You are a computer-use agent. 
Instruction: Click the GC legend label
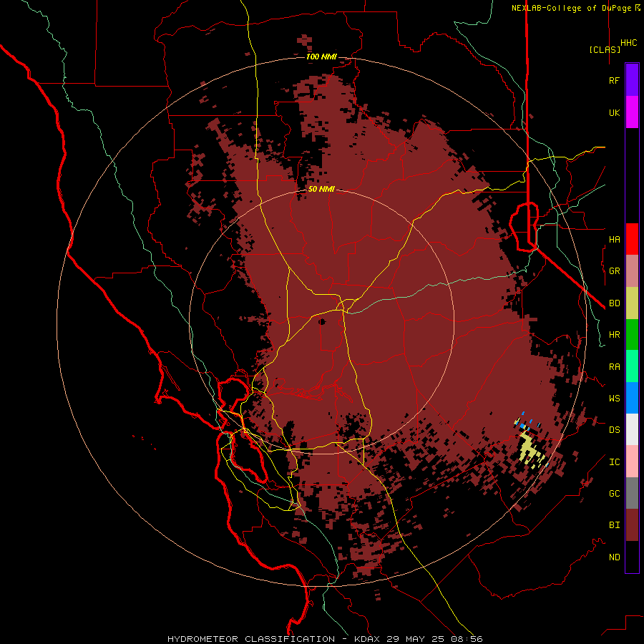(614, 494)
